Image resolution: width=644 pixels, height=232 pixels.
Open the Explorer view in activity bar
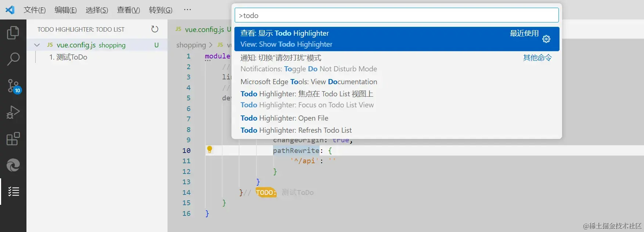pos(13,33)
